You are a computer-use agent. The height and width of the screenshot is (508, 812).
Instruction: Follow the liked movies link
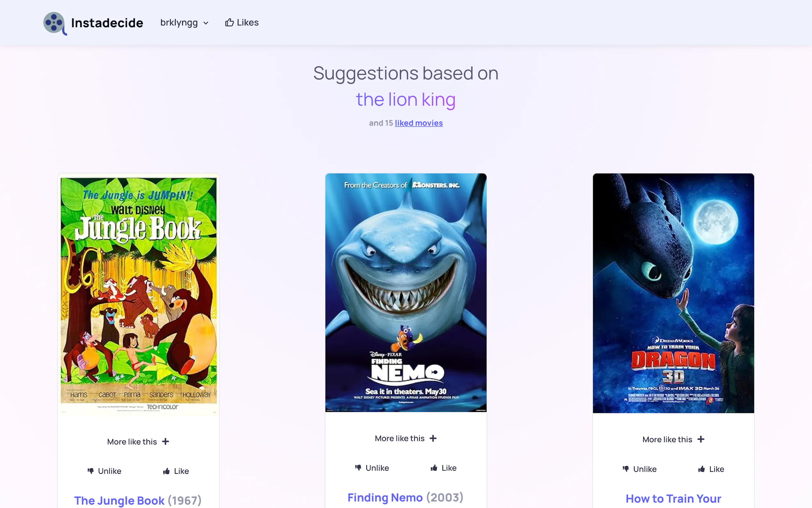[418, 123]
